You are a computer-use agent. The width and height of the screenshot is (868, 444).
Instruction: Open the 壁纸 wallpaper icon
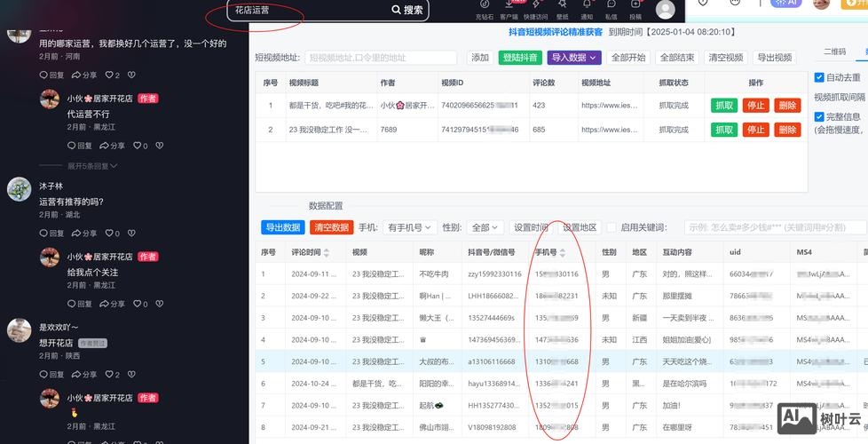[x=563, y=10]
